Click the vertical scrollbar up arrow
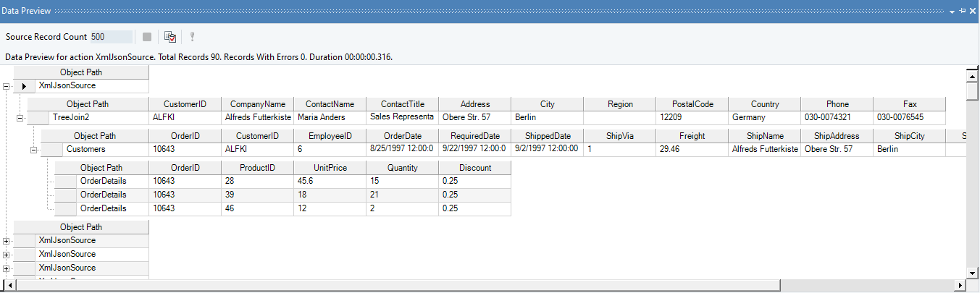Image resolution: width=980 pixels, height=293 pixels. pos(973,75)
